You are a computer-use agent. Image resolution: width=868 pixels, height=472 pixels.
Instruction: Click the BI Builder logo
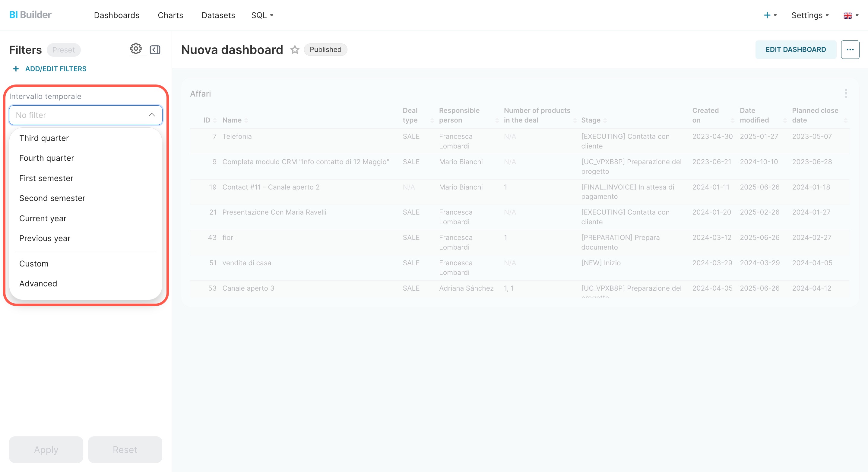tap(30, 15)
